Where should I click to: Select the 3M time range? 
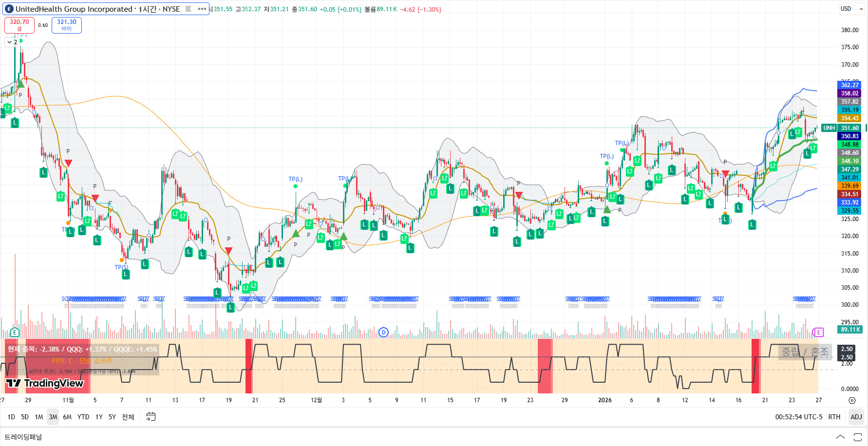pyautogui.click(x=53, y=417)
